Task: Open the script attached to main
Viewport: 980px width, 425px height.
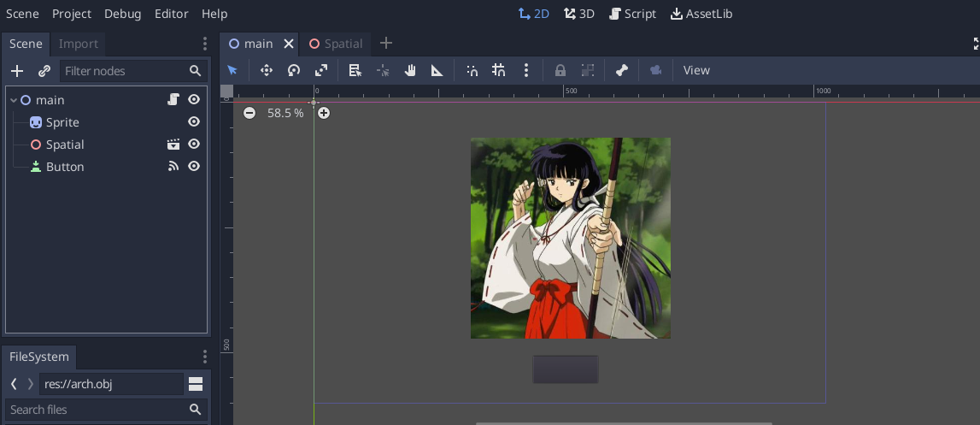Action: click(x=173, y=99)
